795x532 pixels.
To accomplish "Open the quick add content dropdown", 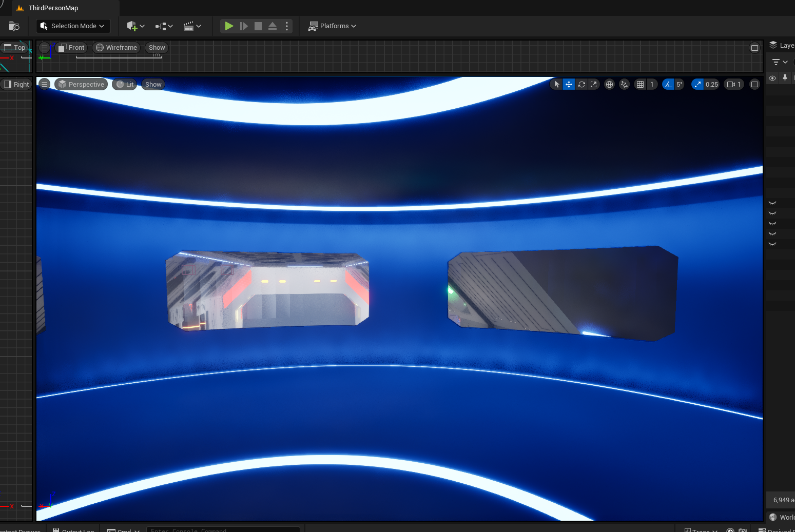I will [x=135, y=26].
